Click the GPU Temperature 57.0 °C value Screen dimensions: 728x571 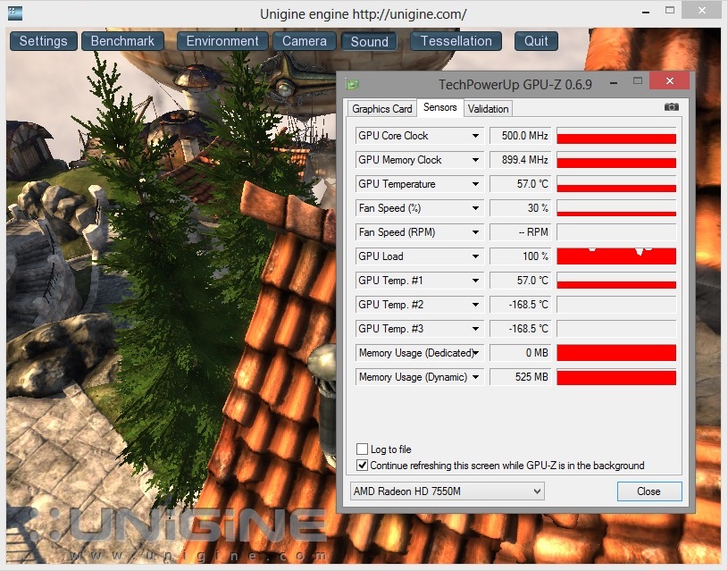pyautogui.click(x=521, y=184)
